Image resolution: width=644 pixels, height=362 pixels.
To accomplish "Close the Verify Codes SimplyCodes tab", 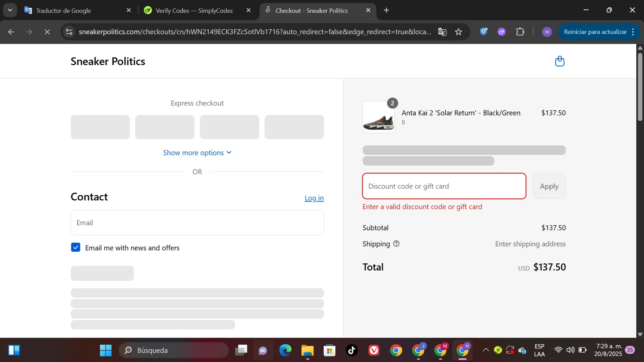I will pos(249,10).
